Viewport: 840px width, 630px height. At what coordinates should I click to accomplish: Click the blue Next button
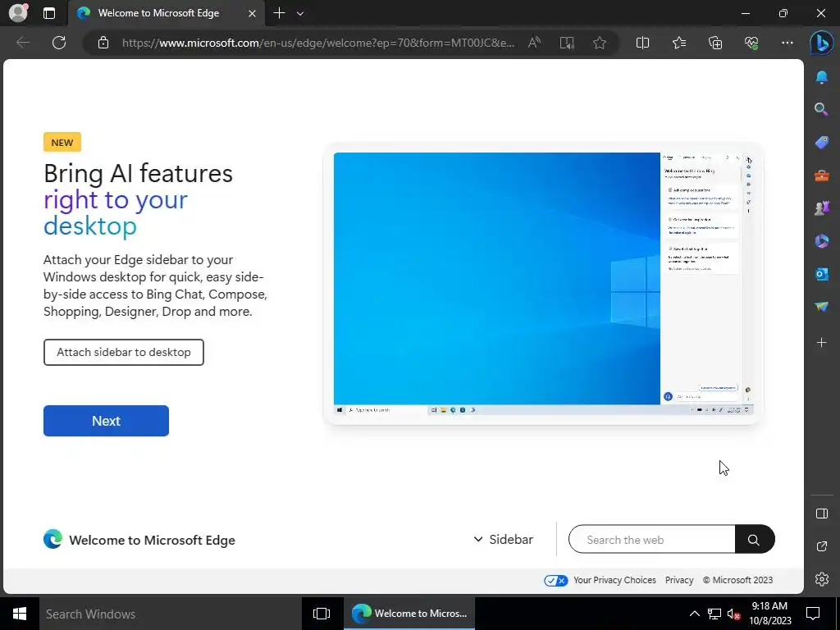pos(106,421)
